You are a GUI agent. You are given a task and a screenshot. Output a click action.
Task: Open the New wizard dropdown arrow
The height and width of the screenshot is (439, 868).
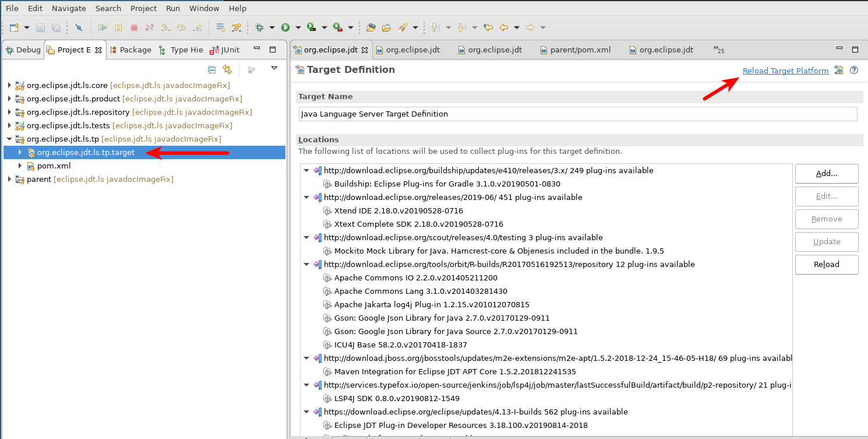27,27
